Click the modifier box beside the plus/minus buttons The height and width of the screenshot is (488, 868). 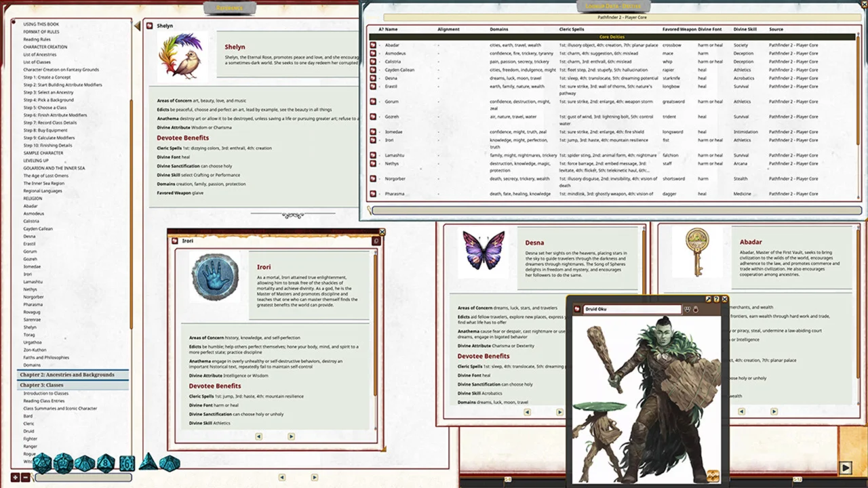(83, 477)
